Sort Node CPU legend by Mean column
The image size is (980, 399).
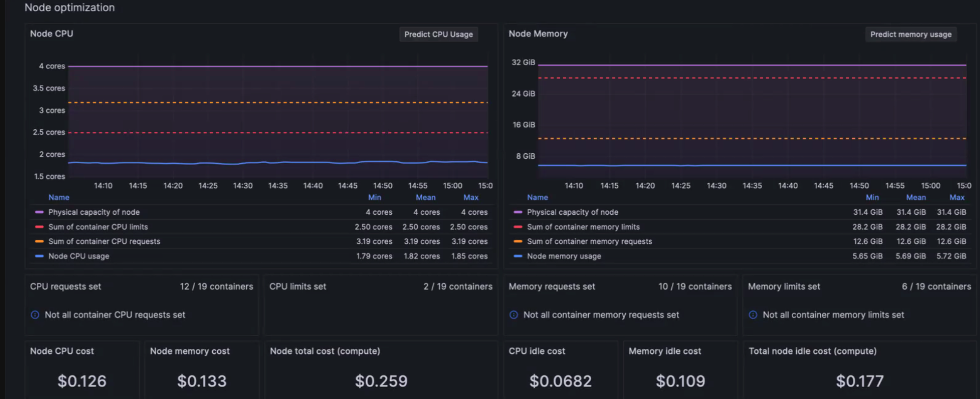pos(425,198)
